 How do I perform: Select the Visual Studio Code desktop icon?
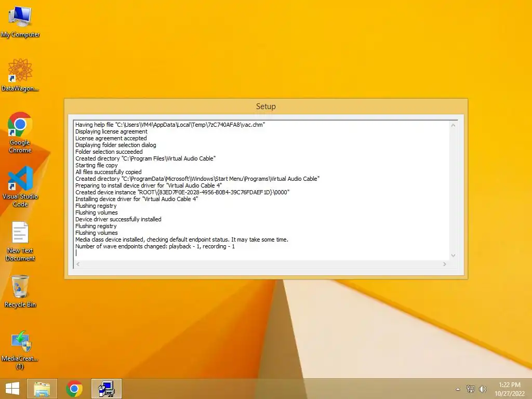(x=20, y=187)
